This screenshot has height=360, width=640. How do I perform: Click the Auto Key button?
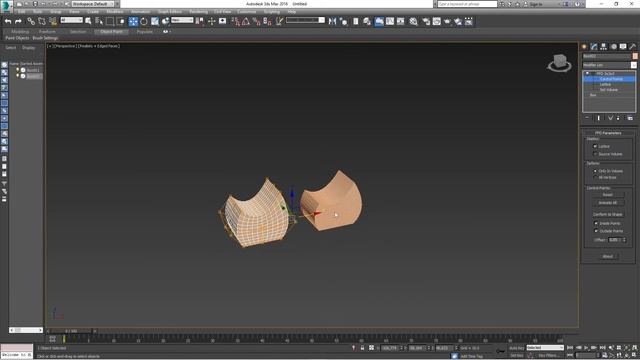point(517,348)
